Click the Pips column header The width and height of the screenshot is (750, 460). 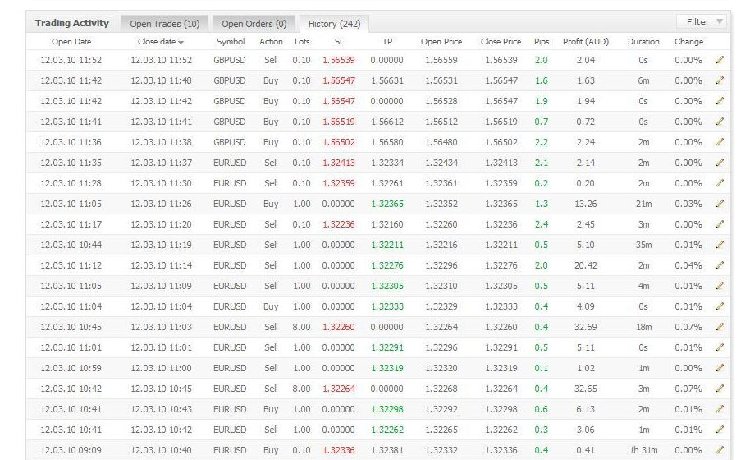(541, 42)
